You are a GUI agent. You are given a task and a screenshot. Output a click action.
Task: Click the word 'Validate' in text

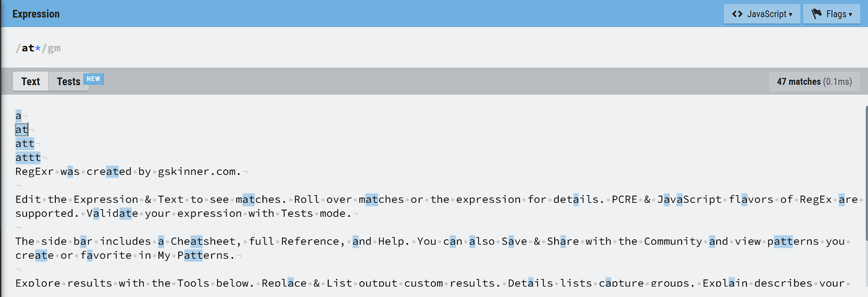click(x=113, y=214)
